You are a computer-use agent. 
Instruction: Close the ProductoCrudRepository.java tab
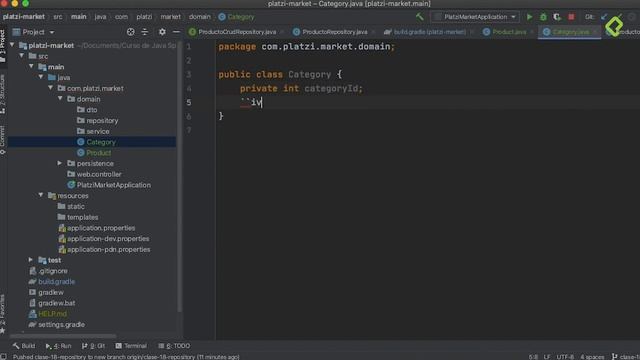click(282, 32)
